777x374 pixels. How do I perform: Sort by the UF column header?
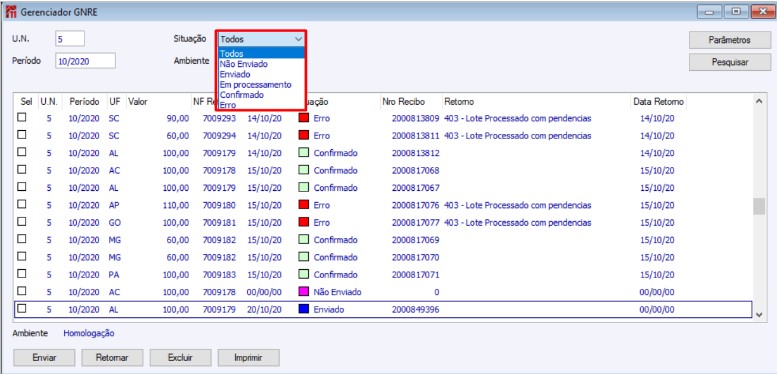pos(114,102)
